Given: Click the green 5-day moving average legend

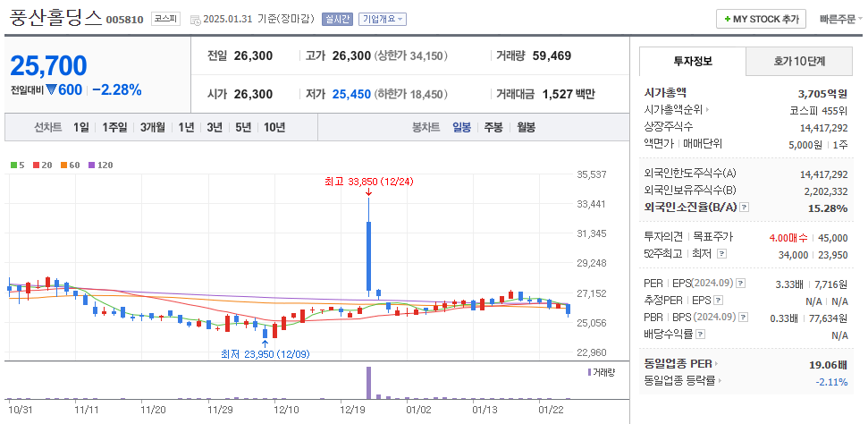Looking at the screenshot, I should pos(17,165).
